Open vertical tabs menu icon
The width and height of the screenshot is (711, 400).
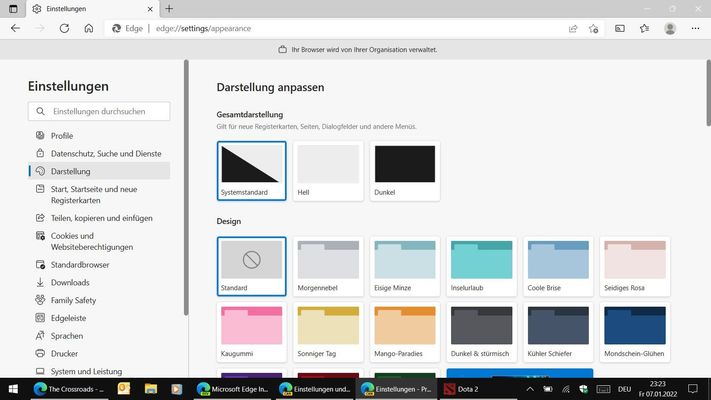tap(13, 9)
